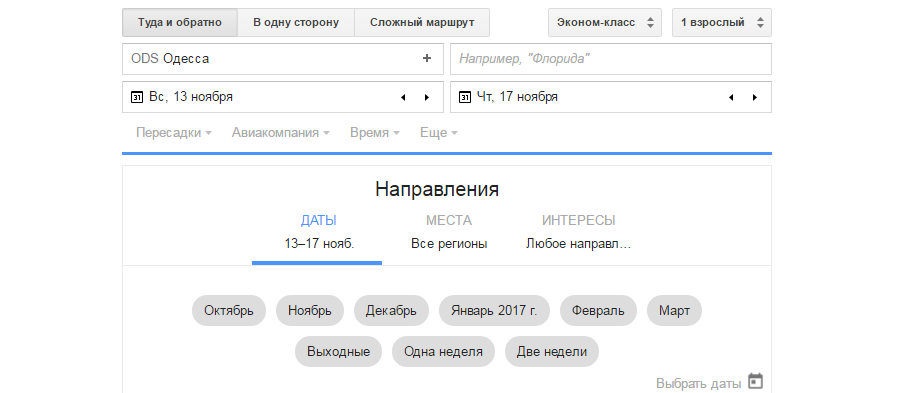Expand the Время filter

pos(375,133)
